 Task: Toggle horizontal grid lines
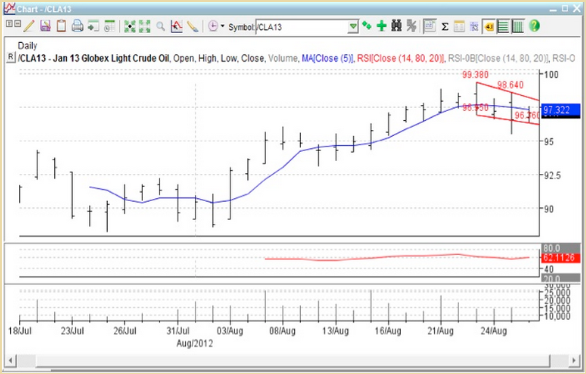pos(503,27)
